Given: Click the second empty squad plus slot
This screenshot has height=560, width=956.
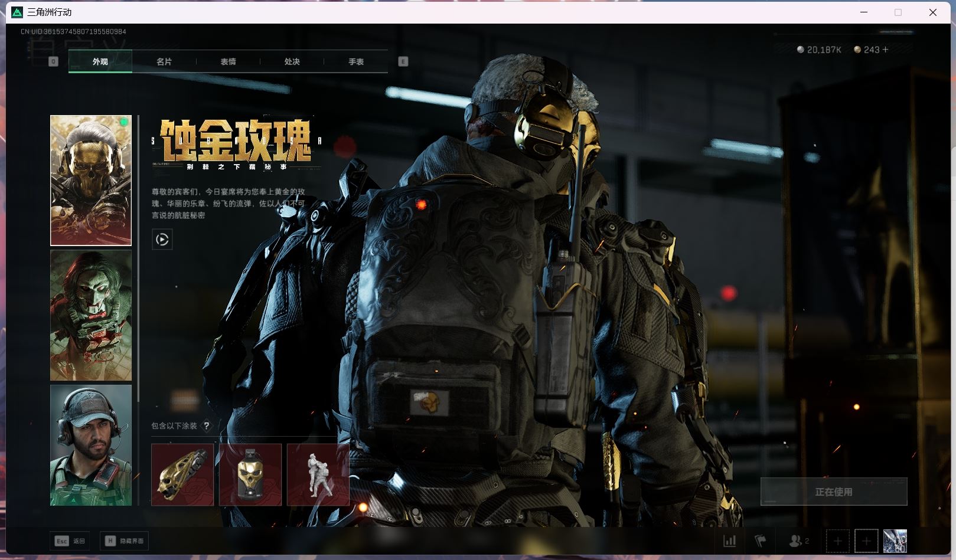Looking at the screenshot, I should click(866, 541).
